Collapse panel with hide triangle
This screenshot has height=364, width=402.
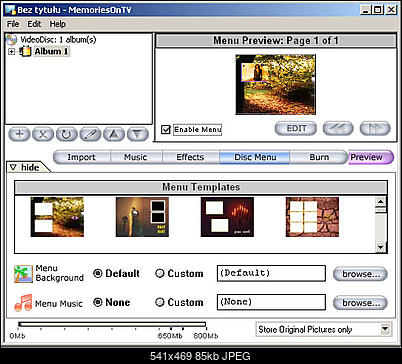point(13,167)
